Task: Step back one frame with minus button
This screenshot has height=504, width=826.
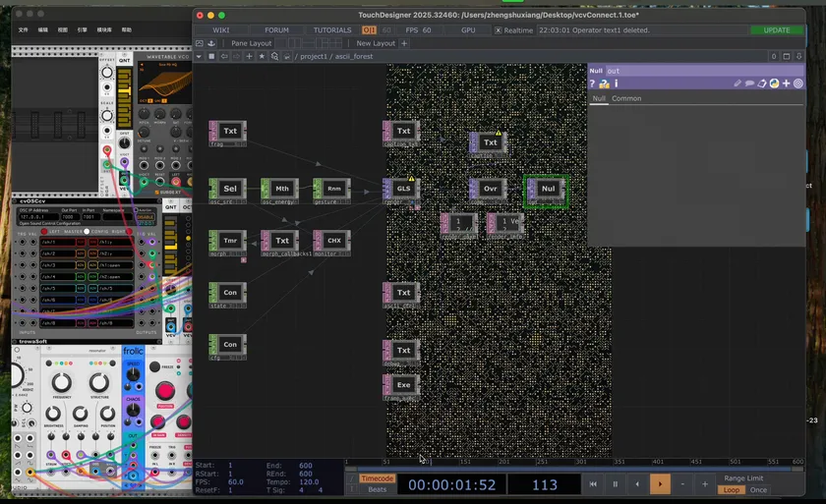Action: pyautogui.click(x=682, y=484)
